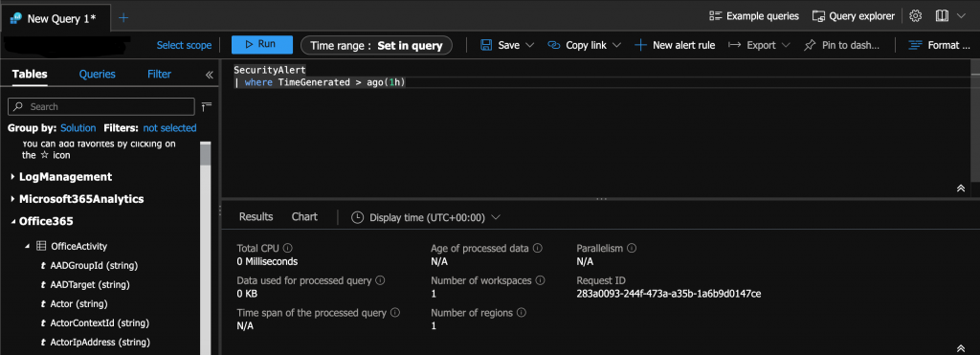Click Number of workspaces info icon
The image size is (980, 355).
(x=541, y=280)
